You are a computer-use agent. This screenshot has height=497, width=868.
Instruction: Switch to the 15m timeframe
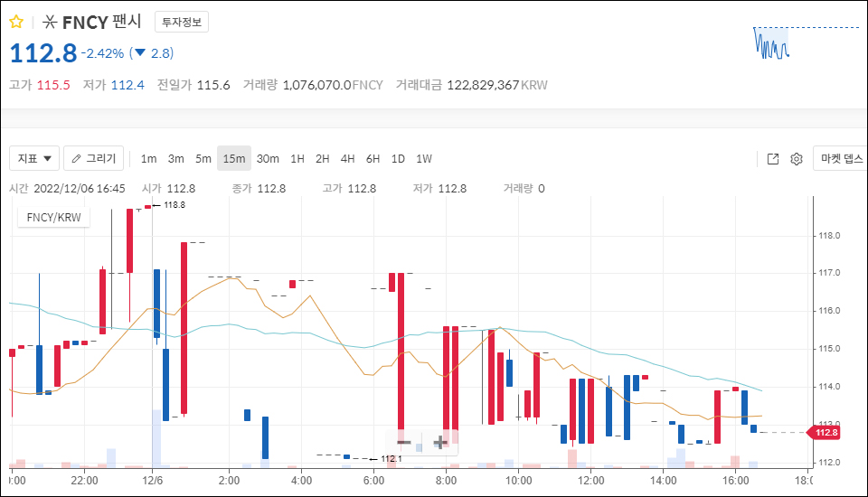(234, 159)
